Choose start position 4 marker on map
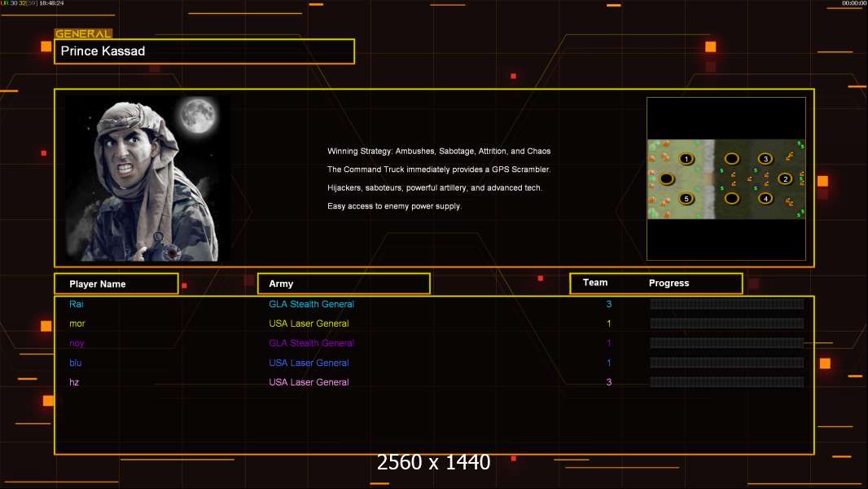868x489 pixels. pyautogui.click(x=765, y=198)
